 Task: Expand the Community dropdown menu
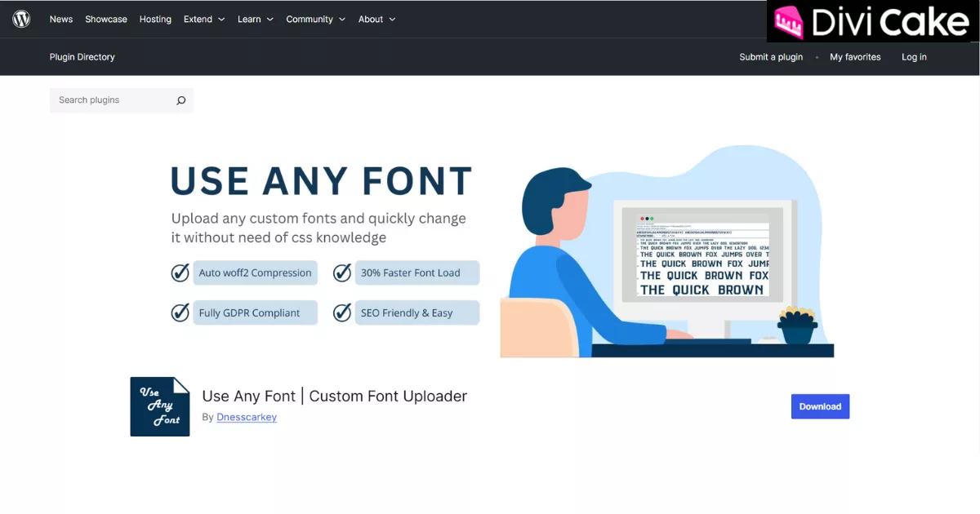pyautogui.click(x=316, y=19)
